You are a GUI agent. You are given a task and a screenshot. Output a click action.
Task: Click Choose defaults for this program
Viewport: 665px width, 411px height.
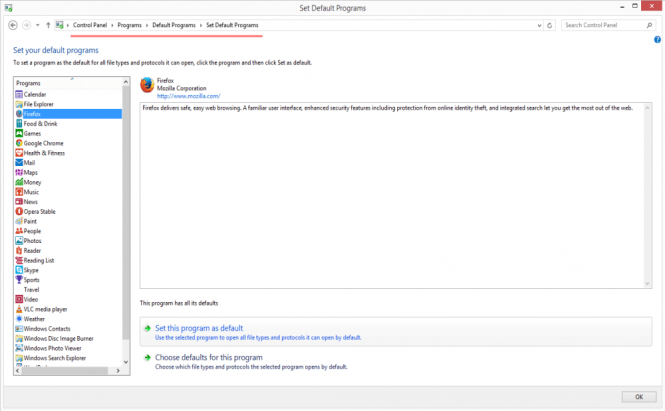coord(208,357)
